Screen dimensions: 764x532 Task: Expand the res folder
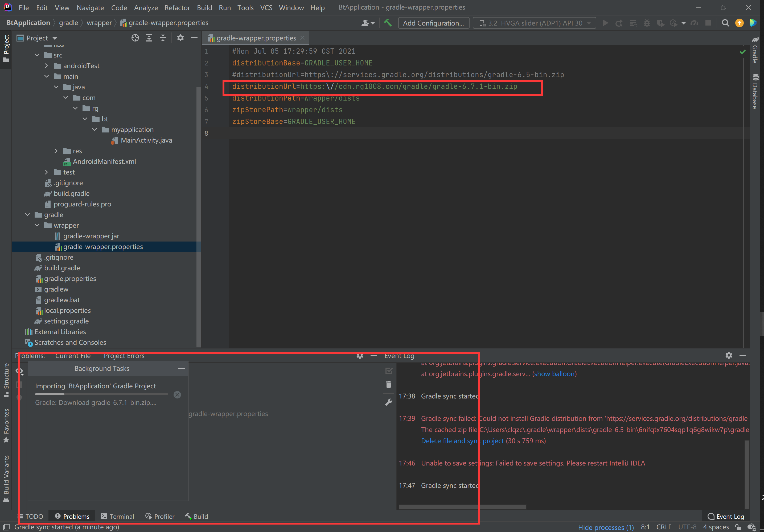click(56, 151)
